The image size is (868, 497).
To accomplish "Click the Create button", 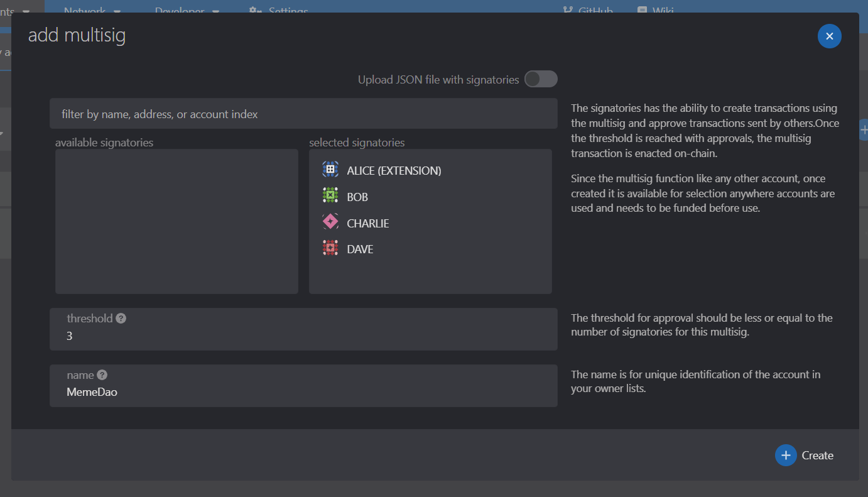I will 805,456.
